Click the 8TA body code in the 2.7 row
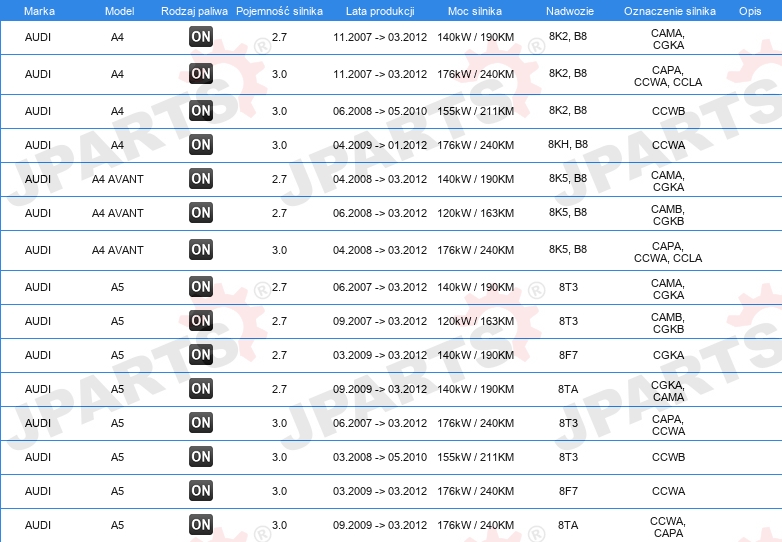782x542 pixels. (x=568, y=389)
